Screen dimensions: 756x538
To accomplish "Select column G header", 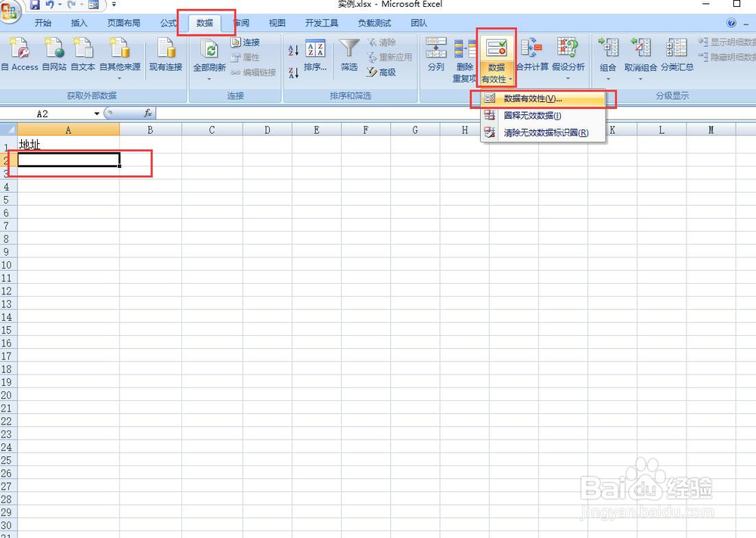I will pyautogui.click(x=415, y=130).
